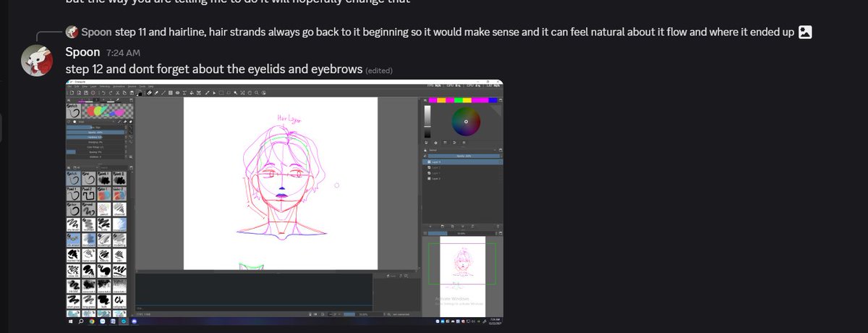The height and width of the screenshot is (333, 868).
Task: Select the Rectangle tool in Drawpile toolbar
Action: [171, 93]
